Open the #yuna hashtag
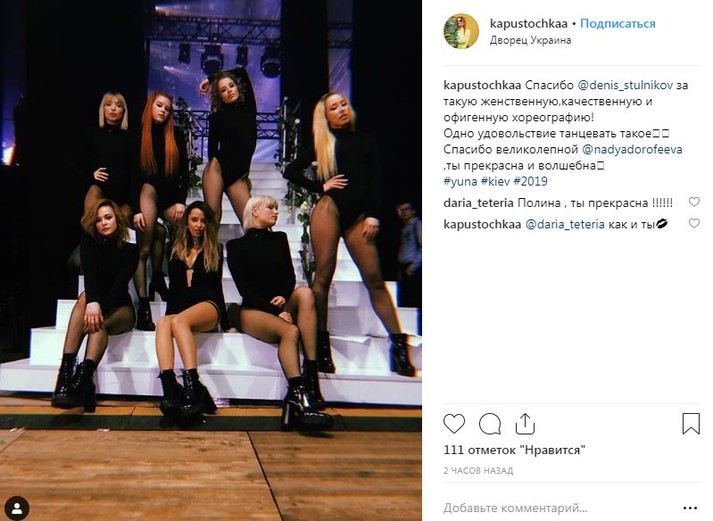This screenshot has height=521, width=713. (x=459, y=182)
